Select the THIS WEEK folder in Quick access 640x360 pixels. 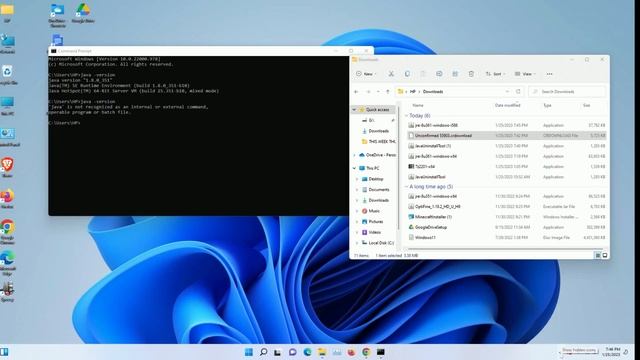coord(378,142)
